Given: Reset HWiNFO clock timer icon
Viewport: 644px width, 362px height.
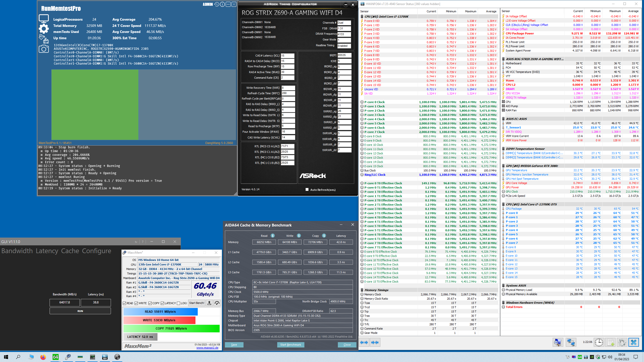Looking at the screenshot, I should pyautogui.click(x=599, y=342).
